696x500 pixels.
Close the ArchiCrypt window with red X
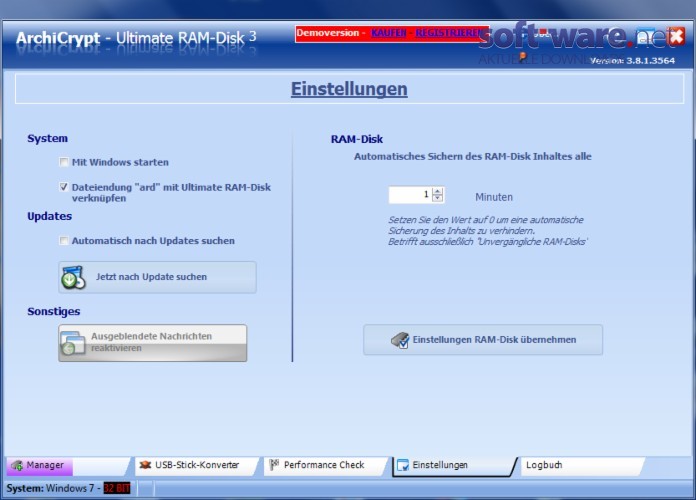pos(676,36)
